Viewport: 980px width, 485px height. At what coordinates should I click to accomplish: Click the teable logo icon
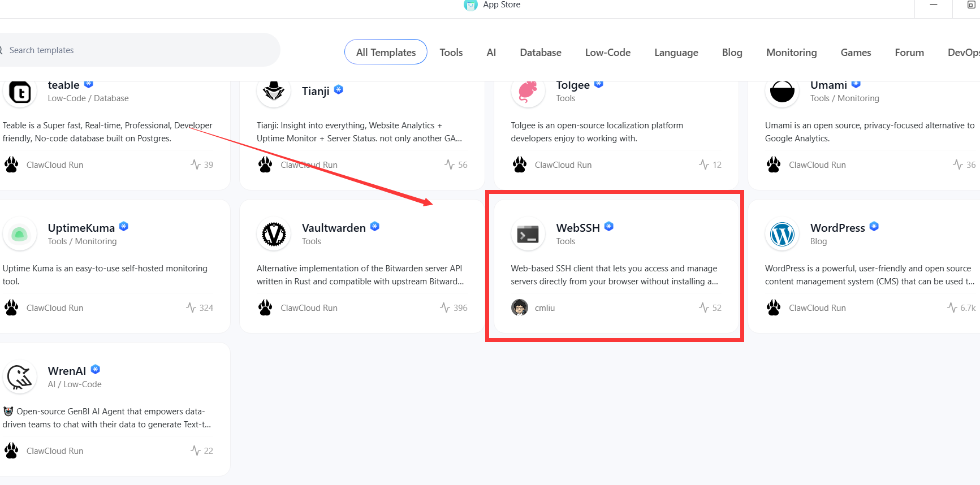coord(20,92)
